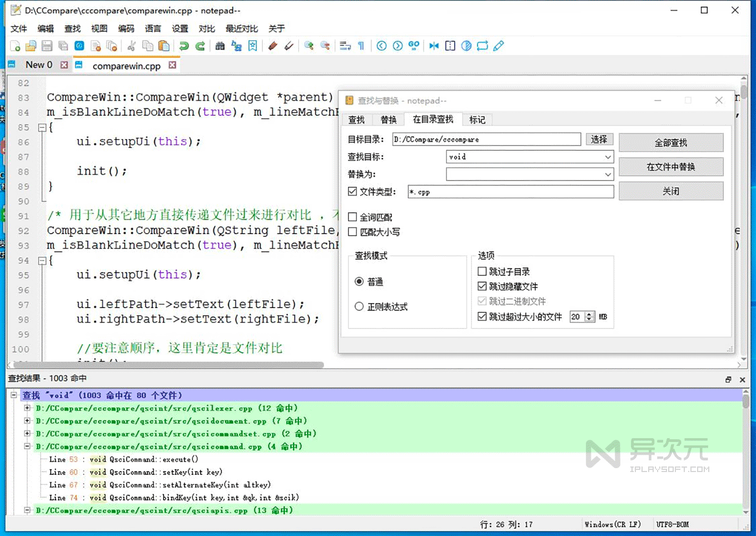
Task: Open the 最近对比 menu
Action: (242, 28)
